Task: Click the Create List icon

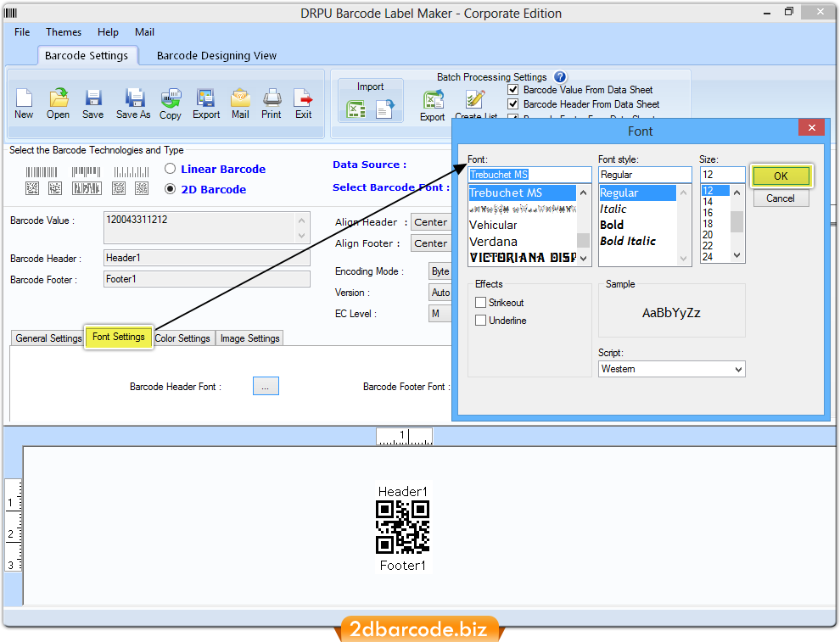Action: (x=476, y=105)
